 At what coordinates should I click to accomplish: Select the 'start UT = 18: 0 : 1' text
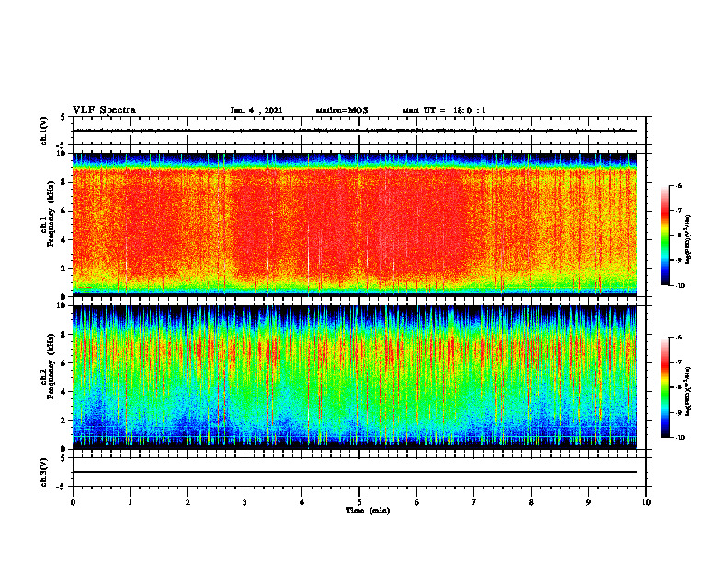point(444,110)
